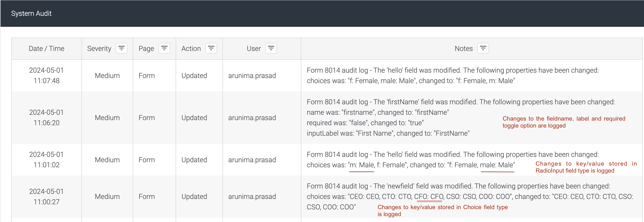Click the Date / Time column header
This screenshot has height=222, width=644.
pos(47,49)
